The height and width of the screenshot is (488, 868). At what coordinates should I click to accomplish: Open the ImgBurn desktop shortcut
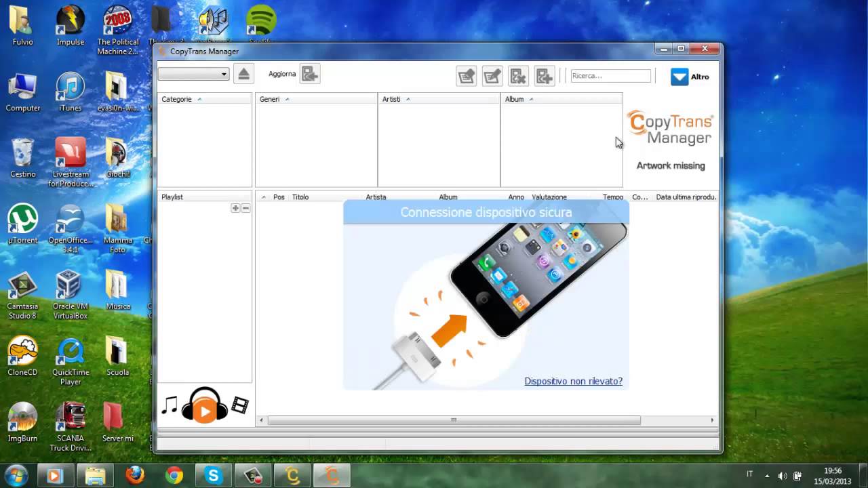(22, 422)
